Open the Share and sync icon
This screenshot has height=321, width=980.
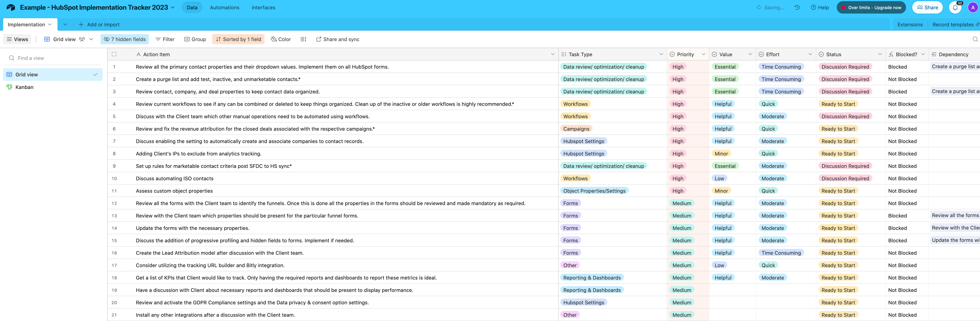319,39
